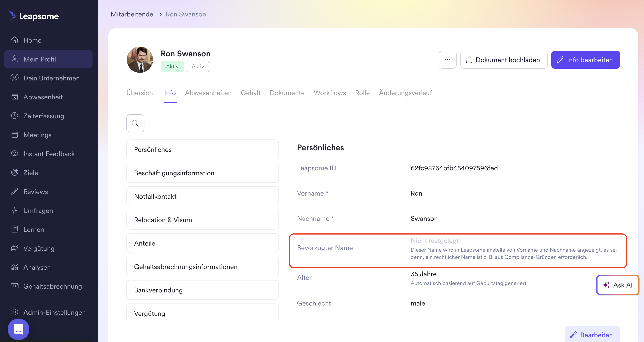
Task: Switch to the Abwesenheiten tab
Action: (208, 93)
